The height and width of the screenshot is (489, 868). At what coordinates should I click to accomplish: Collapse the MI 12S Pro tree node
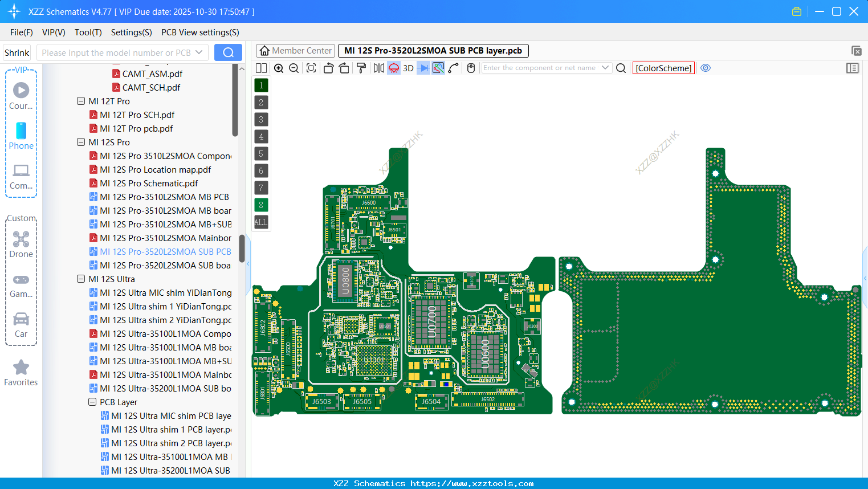(x=80, y=142)
